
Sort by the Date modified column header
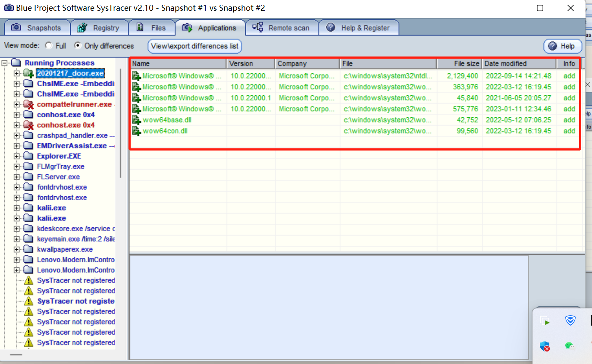(x=519, y=63)
